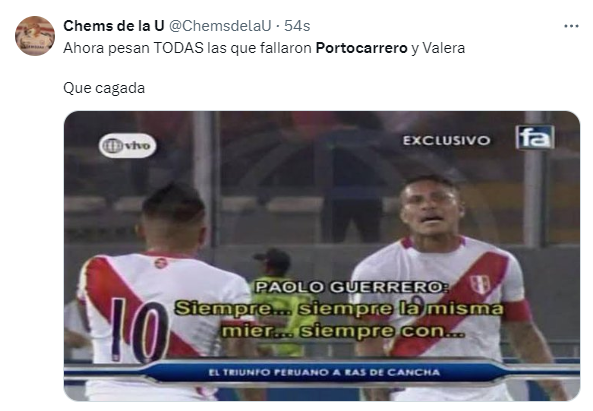This screenshot has height=411, width=593.
Task: Click the 'mier... siempre con...' subtitle line
Action: 343,331
